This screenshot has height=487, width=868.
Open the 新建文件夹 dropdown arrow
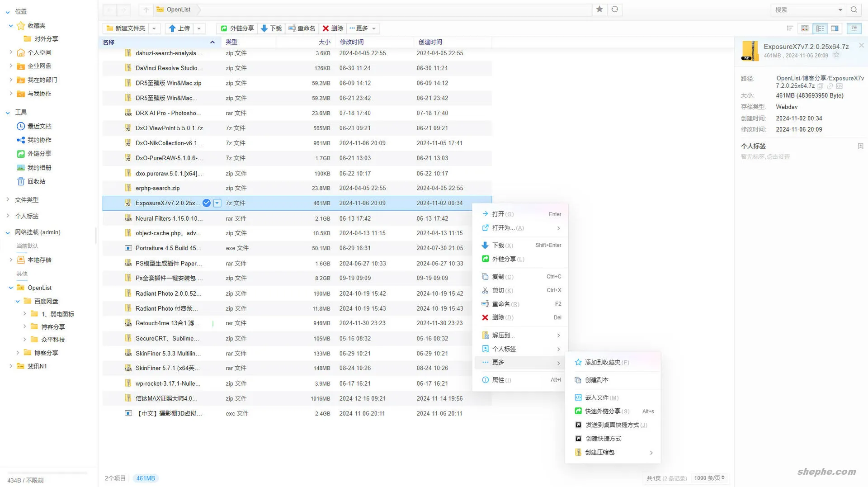coord(154,28)
